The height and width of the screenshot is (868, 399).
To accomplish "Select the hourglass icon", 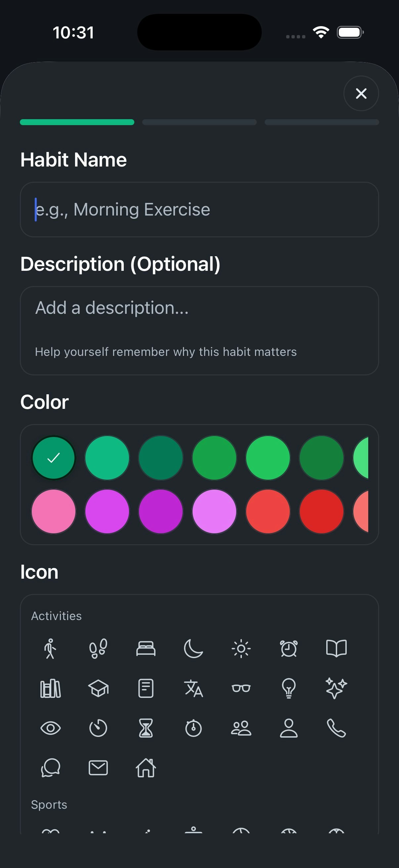I will [146, 728].
